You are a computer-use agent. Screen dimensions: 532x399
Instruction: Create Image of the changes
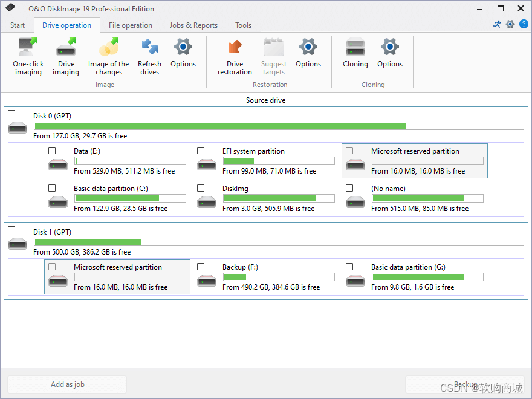coord(109,57)
